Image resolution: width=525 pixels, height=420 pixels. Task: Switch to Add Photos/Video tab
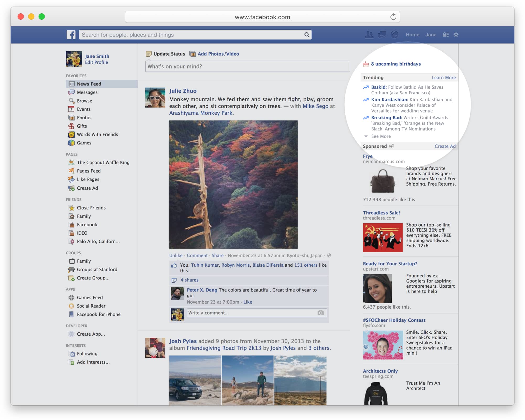coord(218,54)
